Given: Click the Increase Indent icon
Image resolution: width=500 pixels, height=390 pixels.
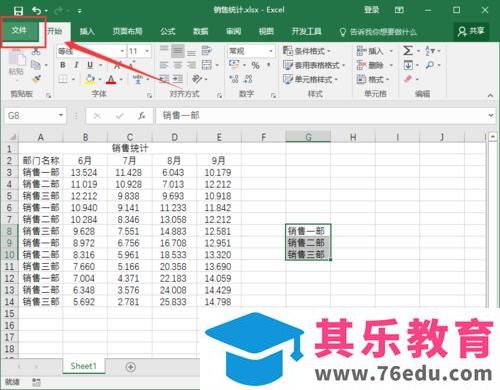Looking at the screenshot, I should pyautogui.click(x=178, y=79).
